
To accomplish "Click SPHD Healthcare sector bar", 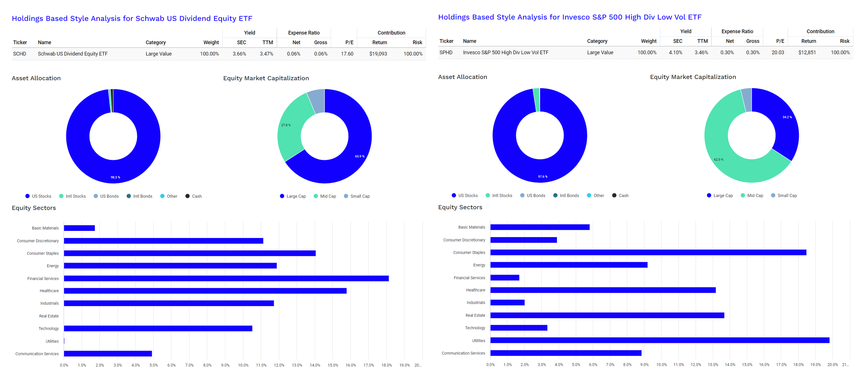I will click(603, 290).
